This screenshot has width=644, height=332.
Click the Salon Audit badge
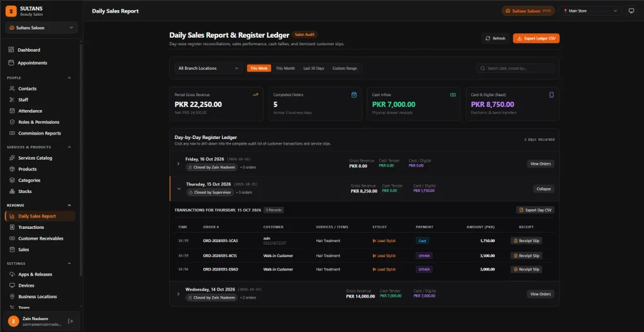click(304, 35)
